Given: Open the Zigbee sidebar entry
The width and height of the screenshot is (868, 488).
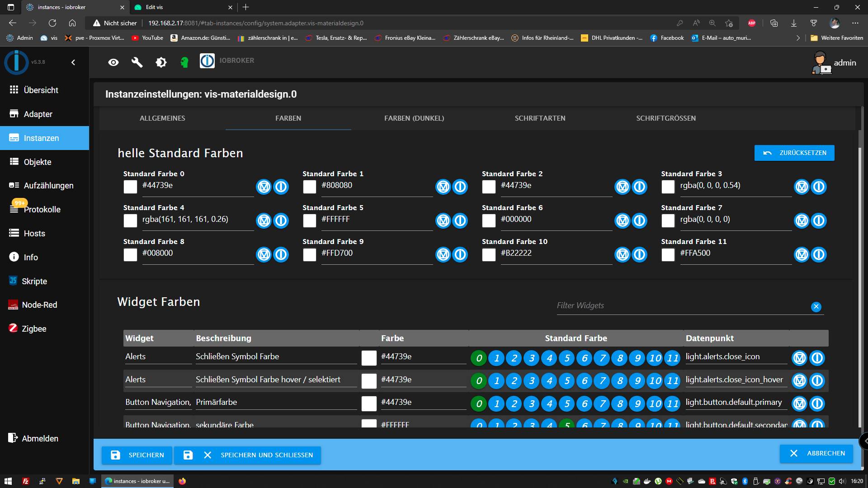Looking at the screenshot, I should tap(34, 329).
